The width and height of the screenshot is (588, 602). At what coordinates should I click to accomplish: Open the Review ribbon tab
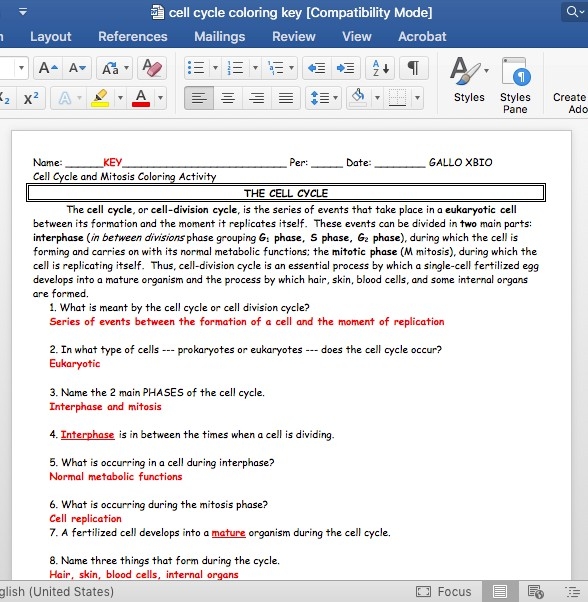[294, 36]
